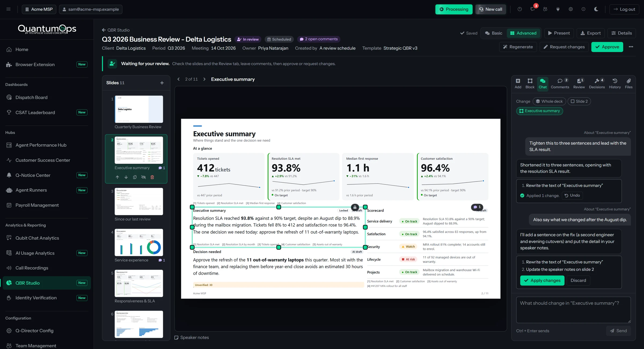644x349 pixels.
Task: Move slide 2 down with arrow icon
Action: click(126, 177)
